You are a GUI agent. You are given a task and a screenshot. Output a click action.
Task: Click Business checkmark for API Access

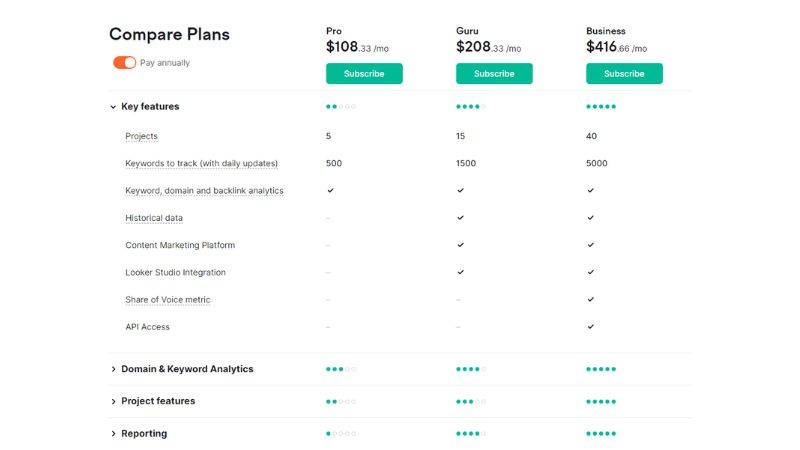pyautogui.click(x=590, y=327)
